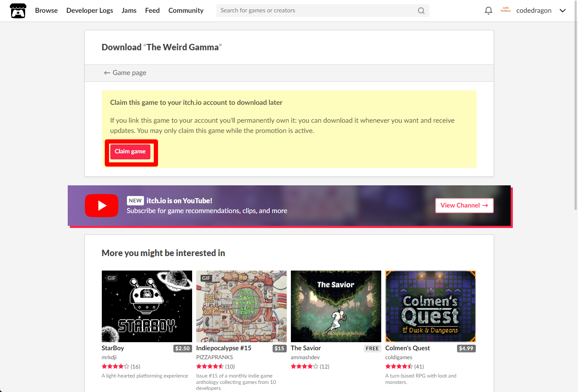Click the Indiepocalypse #15 title link
This screenshot has width=578, height=392.
coord(224,348)
